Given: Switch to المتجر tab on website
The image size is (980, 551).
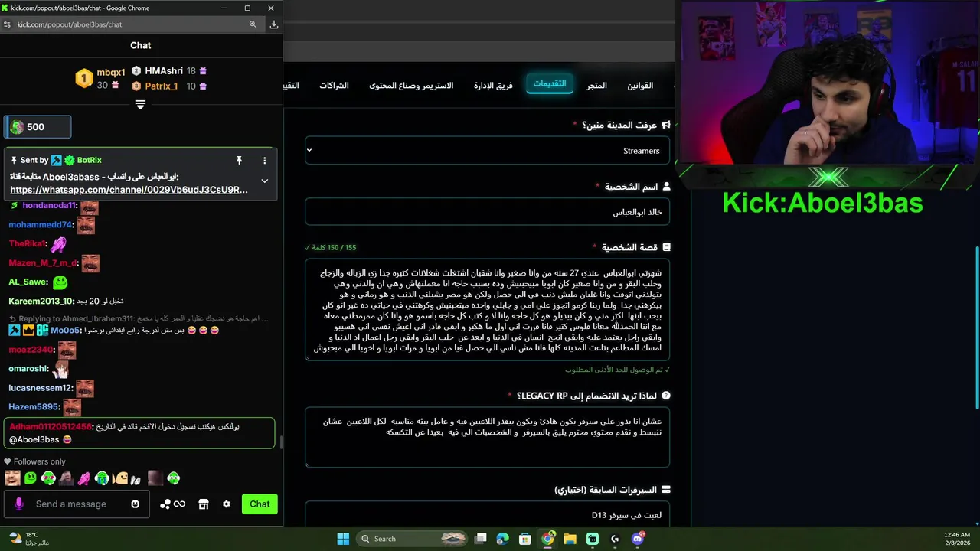Looking at the screenshot, I should click(x=596, y=85).
